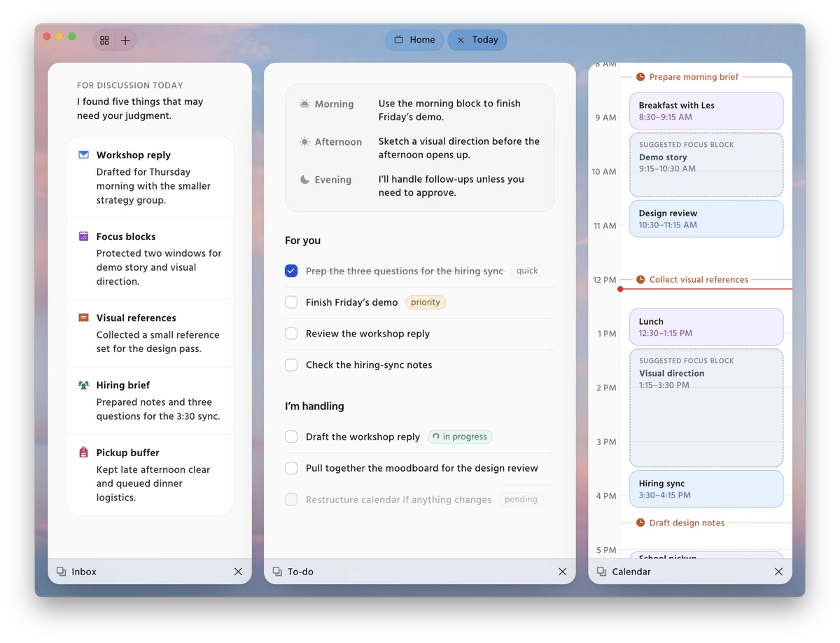Open the 'Draft design notes' reminder
The height and width of the screenshot is (643, 840).
687,523
